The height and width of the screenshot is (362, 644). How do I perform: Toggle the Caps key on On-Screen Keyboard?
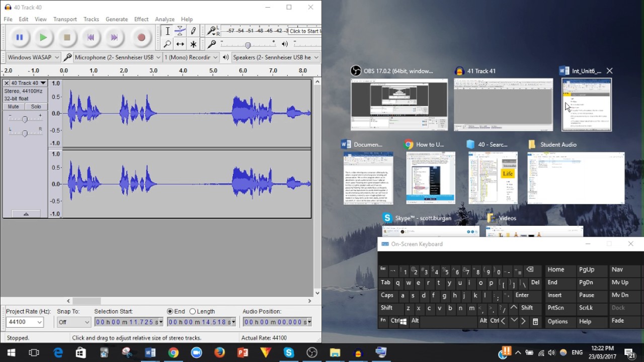pos(387,295)
